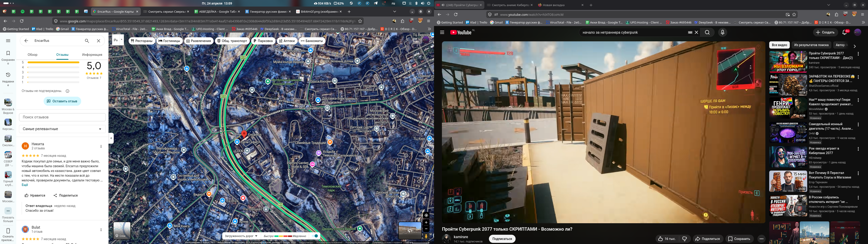
Task: Switch to the Информация tab in Maps
Action: pyautogui.click(x=92, y=55)
